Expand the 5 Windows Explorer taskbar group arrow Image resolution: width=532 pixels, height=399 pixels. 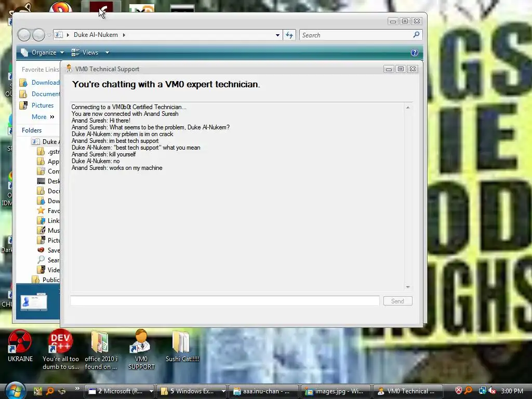tap(223, 391)
